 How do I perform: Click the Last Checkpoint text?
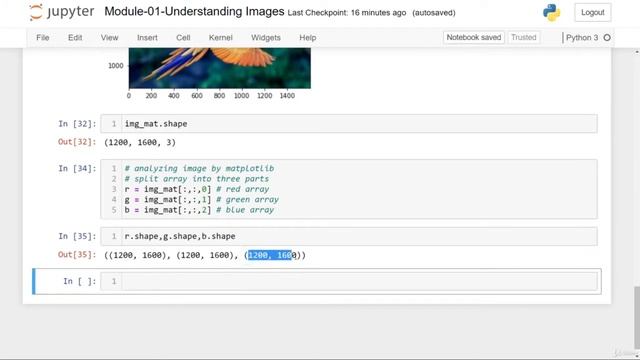pyautogui.click(x=347, y=13)
